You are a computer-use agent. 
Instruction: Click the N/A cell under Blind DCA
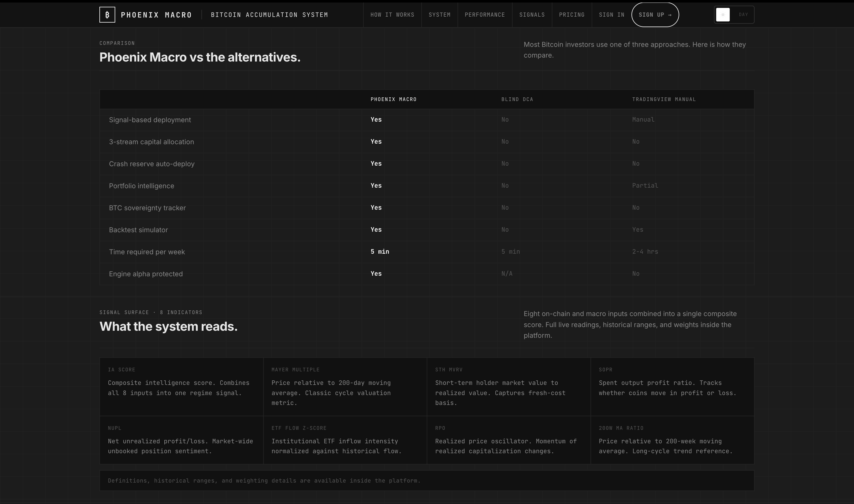click(507, 274)
